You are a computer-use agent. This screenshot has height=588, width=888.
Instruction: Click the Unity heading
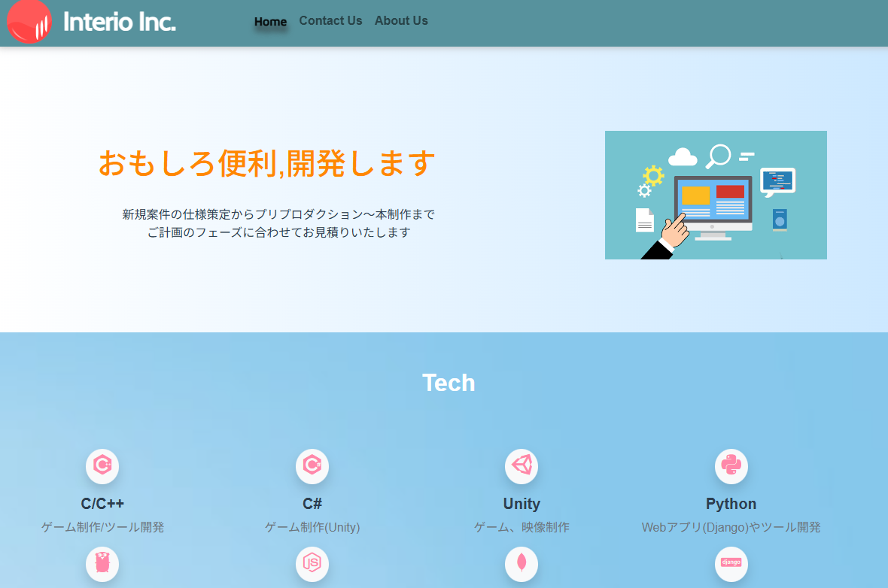click(x=522, y=504)
